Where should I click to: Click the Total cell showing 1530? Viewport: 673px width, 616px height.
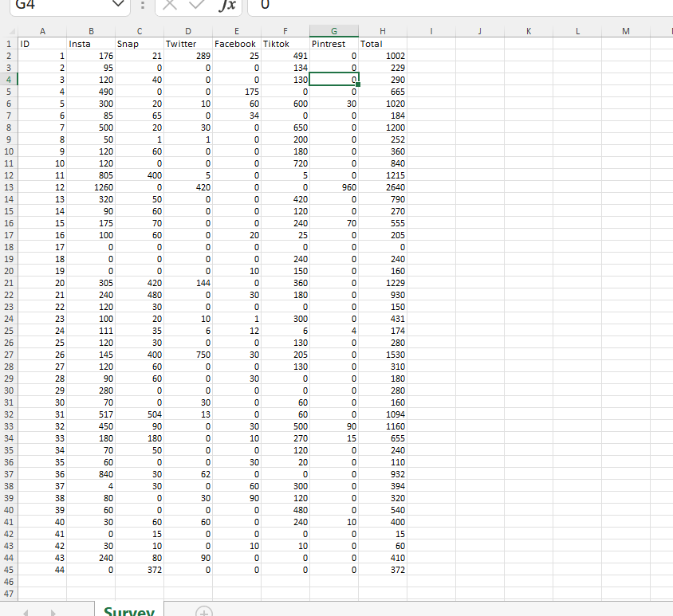383,355
